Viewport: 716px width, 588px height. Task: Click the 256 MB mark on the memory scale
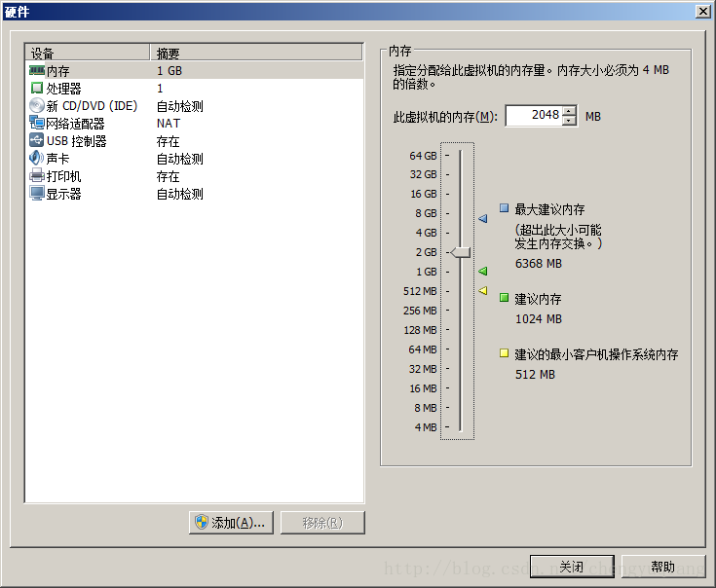[420, 311]
